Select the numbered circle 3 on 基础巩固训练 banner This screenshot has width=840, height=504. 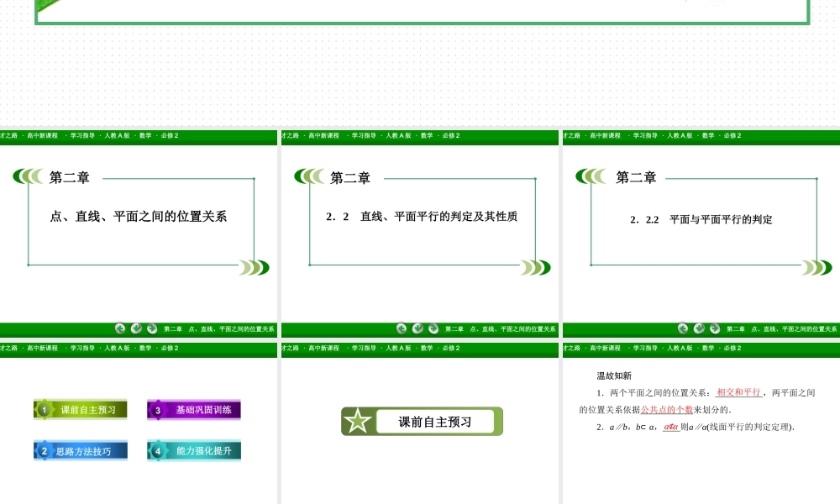(157, 409)
